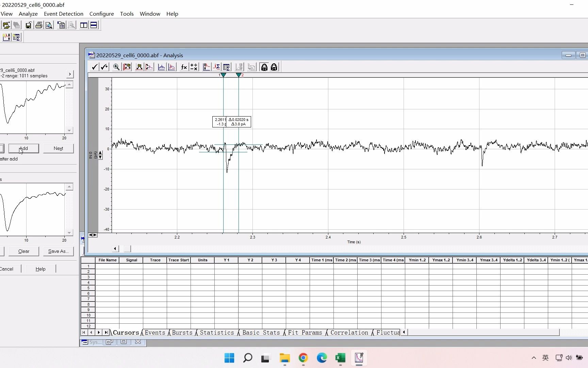
Task: Switch to the Correlation tab
Action: (x=349, y=333)
